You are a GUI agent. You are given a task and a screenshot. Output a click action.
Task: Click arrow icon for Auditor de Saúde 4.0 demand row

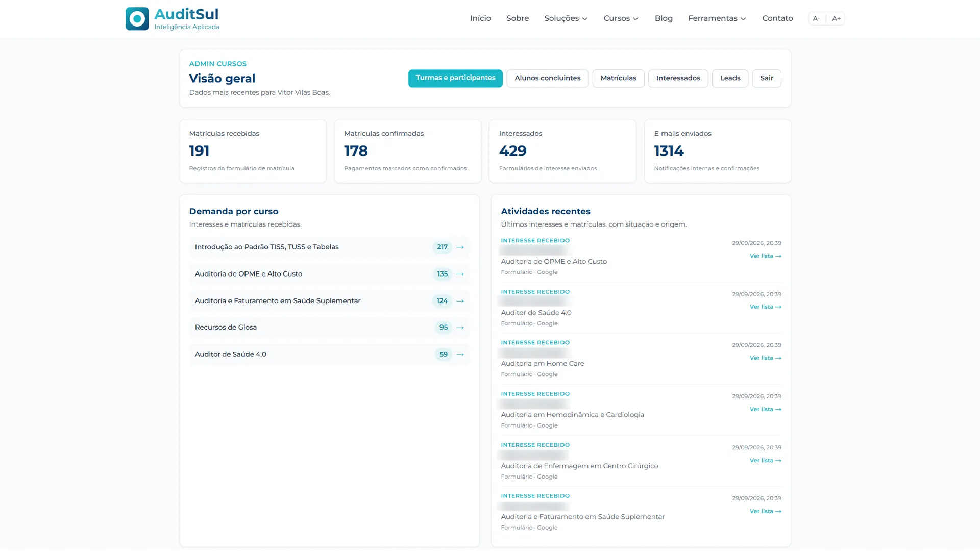(460, 355)
